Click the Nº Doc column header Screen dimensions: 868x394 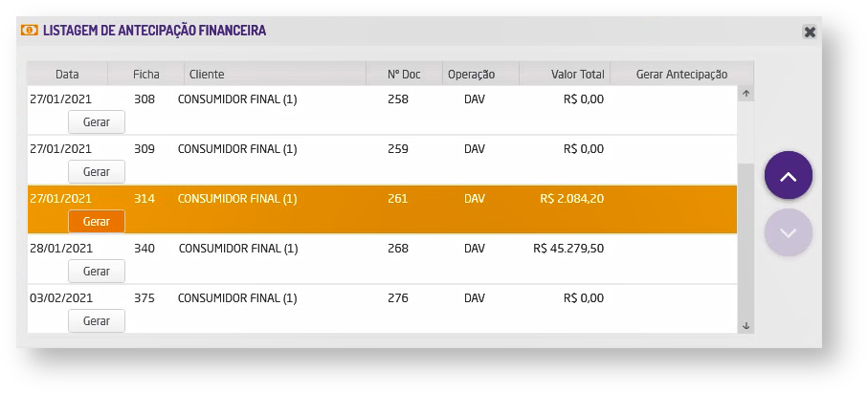(405, 75)
